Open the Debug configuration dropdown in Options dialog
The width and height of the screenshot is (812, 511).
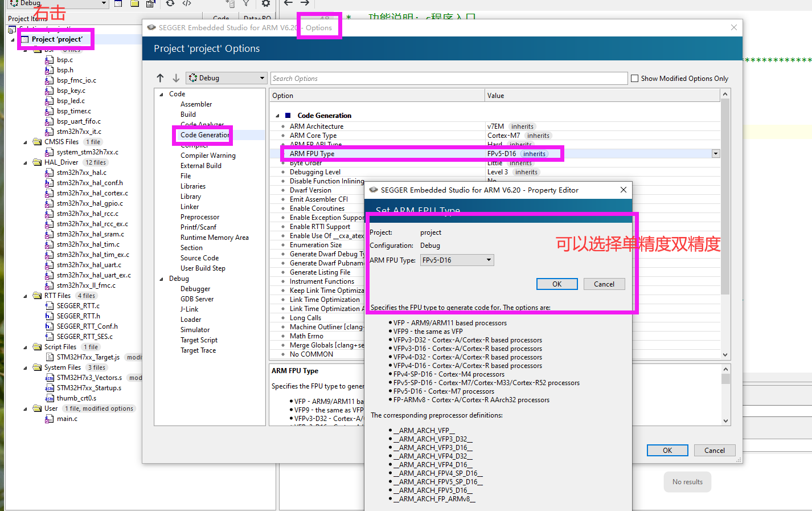[227, 78]
